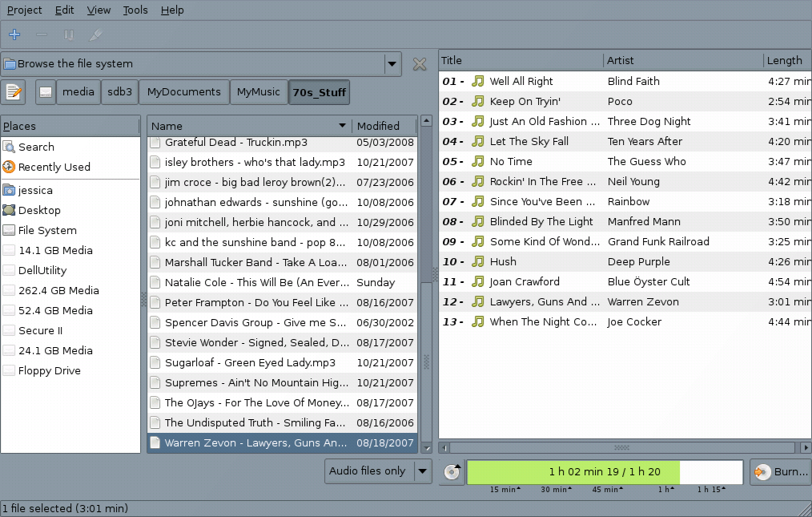
Task: Click the minus remove files toolbar icon
Action: [42, 34]
